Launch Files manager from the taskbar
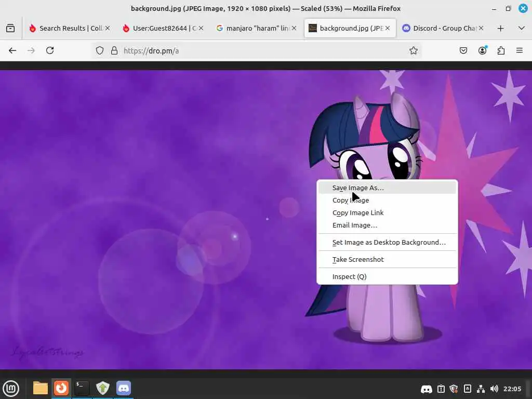 coord(41,388)
